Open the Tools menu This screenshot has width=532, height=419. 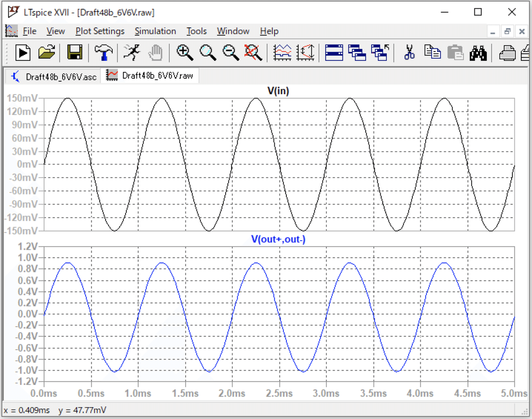196,31
